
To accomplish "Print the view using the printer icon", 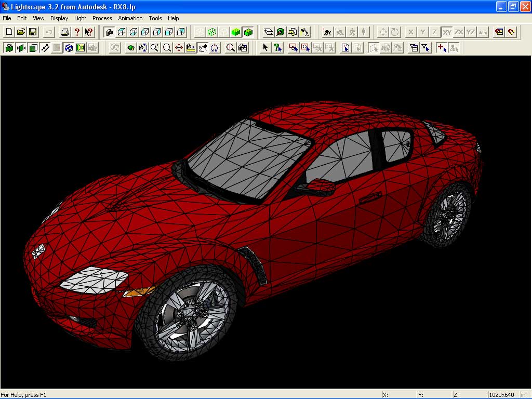I will (65, 32).
